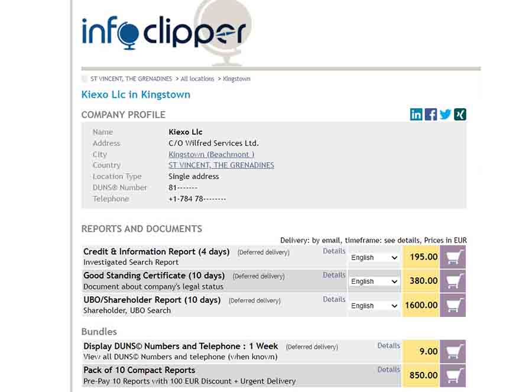The height and width of the screenshot is (392, 532).
Task: View Details for Pack of 10 Compact Reports
Action: pyautogui.click(x=388, y=370)
